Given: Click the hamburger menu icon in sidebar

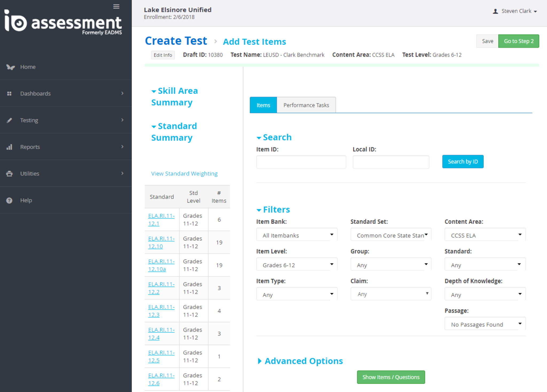Looking at the screenshot, I should tap(116, 6).
